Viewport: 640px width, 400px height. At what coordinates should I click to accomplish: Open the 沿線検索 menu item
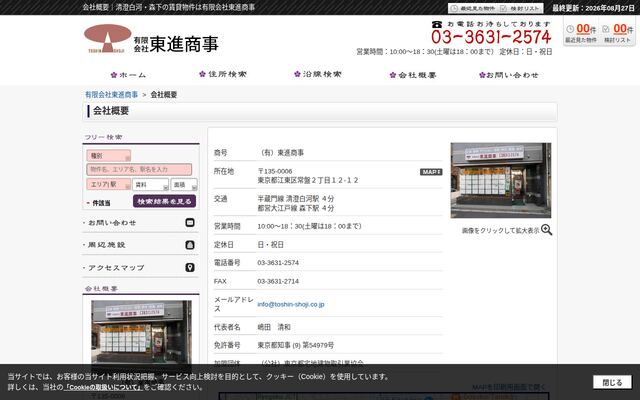click(x=318, y=74)
